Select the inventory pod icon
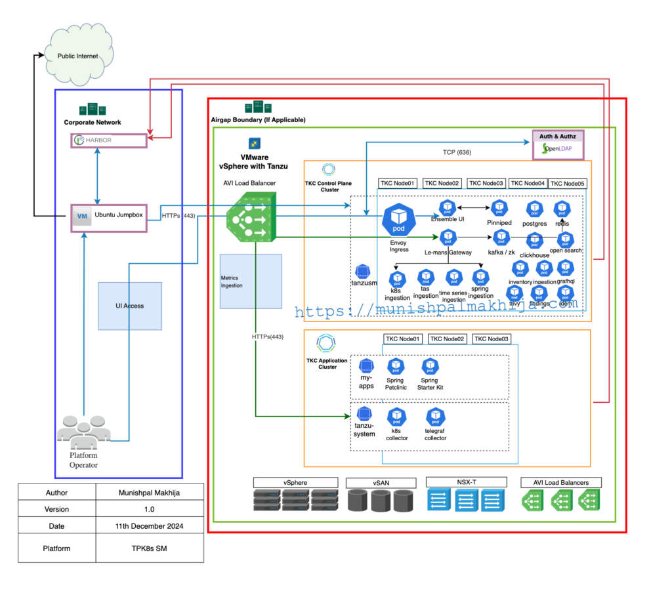The image size is (672, 616). (520, 268)
